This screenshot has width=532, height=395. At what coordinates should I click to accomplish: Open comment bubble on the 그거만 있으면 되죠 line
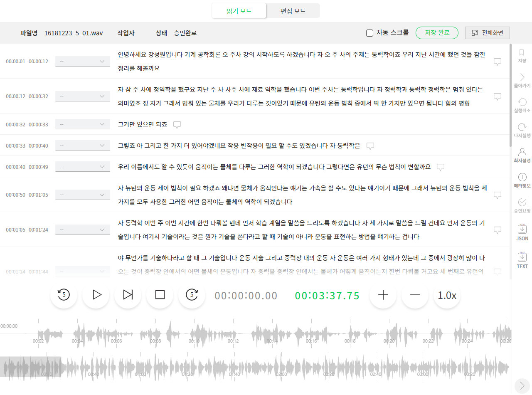click(177, 124)
